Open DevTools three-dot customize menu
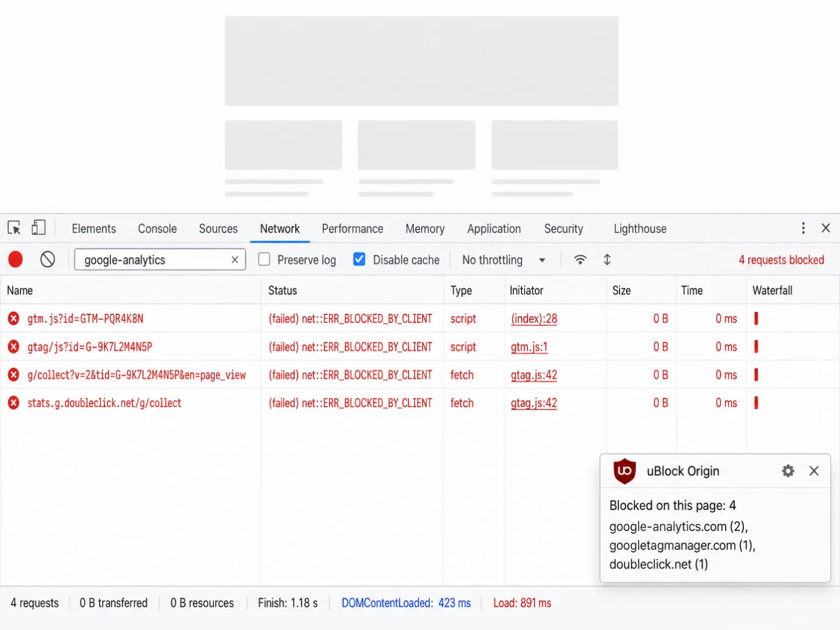 (803, 228)
